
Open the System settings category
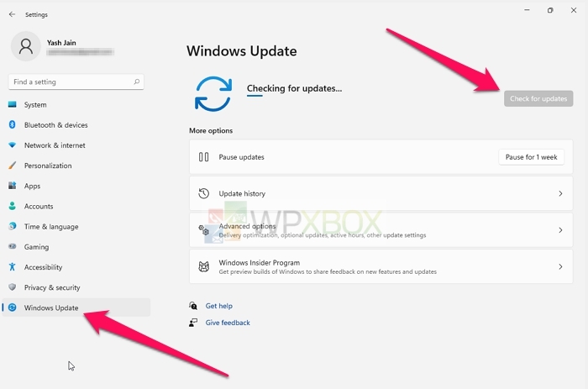coord(76,105)
